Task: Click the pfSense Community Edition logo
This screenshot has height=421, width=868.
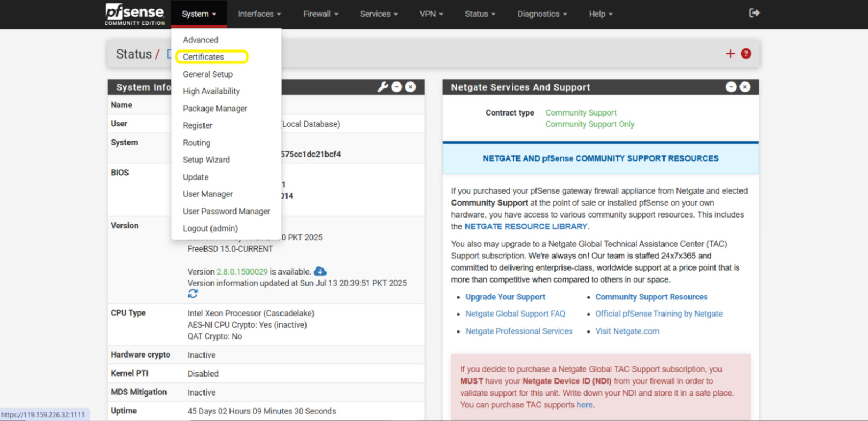Action: 135,14
